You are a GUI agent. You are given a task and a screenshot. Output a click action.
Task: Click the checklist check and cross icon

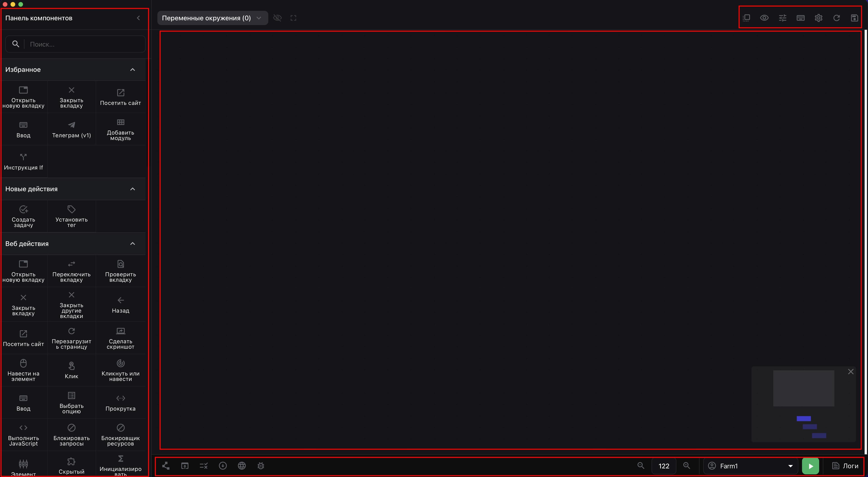coord(203,465)
